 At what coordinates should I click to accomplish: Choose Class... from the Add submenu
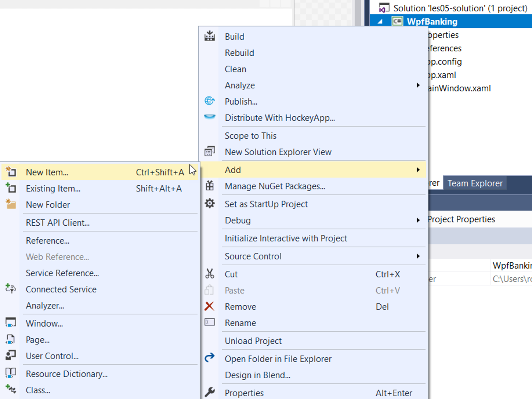[38, 390]
